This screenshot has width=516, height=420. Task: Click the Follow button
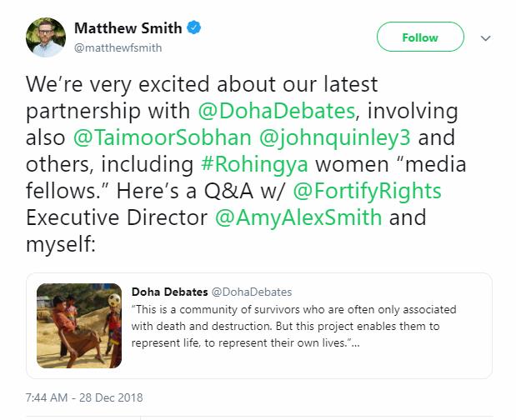pyautogui.click(x=419, y=37)
